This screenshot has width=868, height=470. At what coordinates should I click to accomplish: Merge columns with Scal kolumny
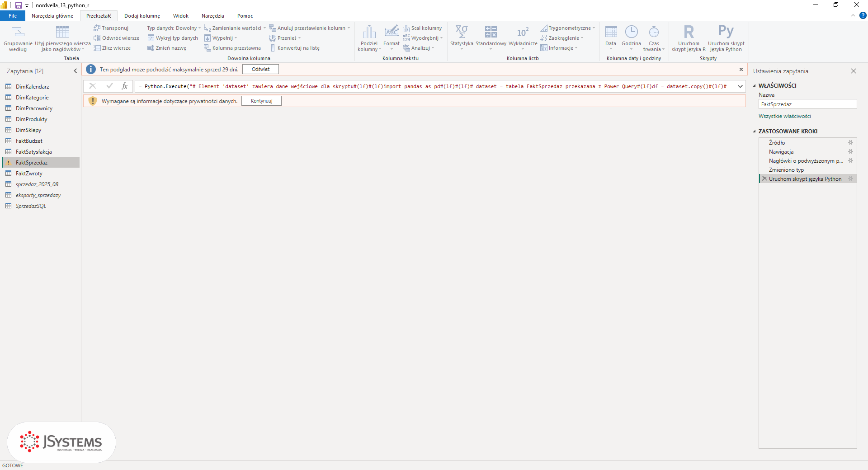click(x=422, y=28)
